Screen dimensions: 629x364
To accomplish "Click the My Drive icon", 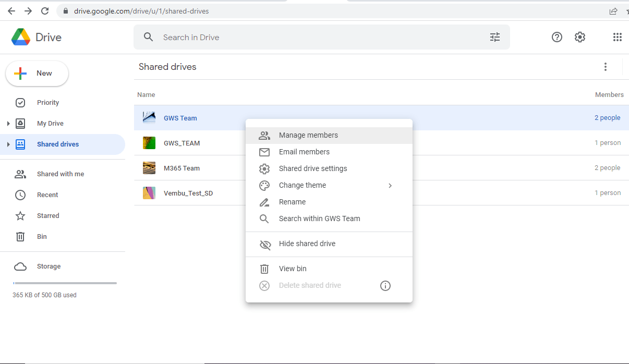I will click(20, 124).
